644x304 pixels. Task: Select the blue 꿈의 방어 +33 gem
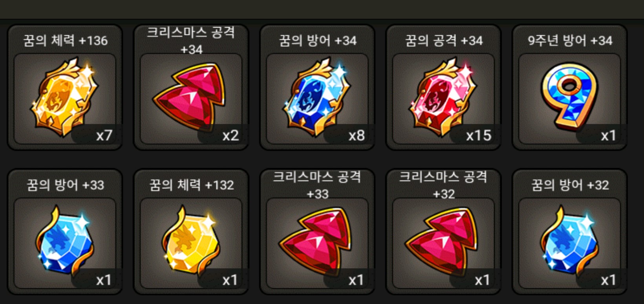point(64,240)
